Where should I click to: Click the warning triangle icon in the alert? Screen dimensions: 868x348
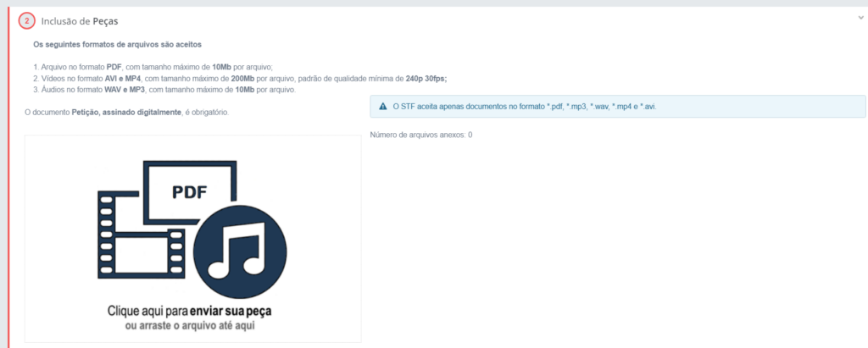[382, 106]
